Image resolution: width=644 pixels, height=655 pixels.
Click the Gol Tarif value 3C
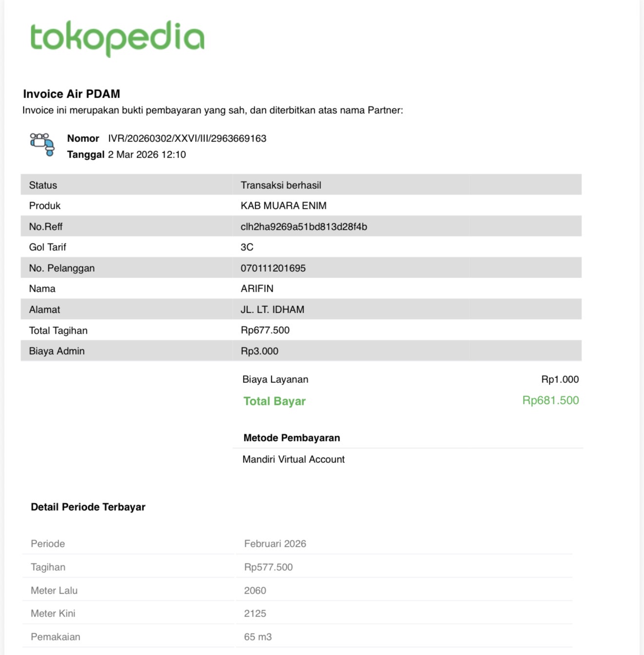point(247,247)
